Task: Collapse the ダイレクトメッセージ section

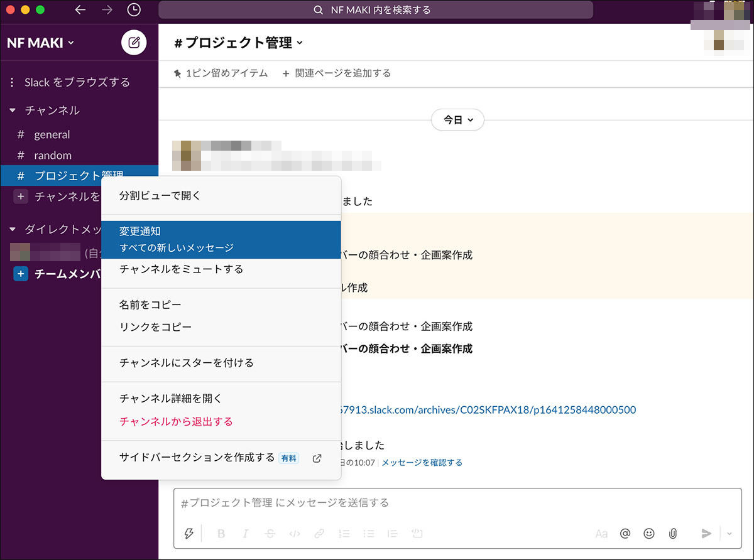Action: click(x=12, y=230)
